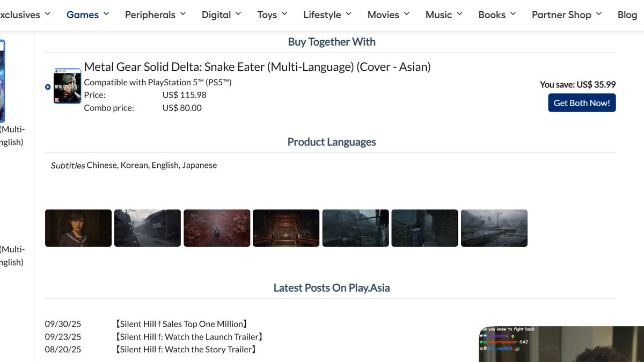View screenshot of character walking in alley
Image resolution: width=644 pixels, height=362 pixels.
(425, 228)
